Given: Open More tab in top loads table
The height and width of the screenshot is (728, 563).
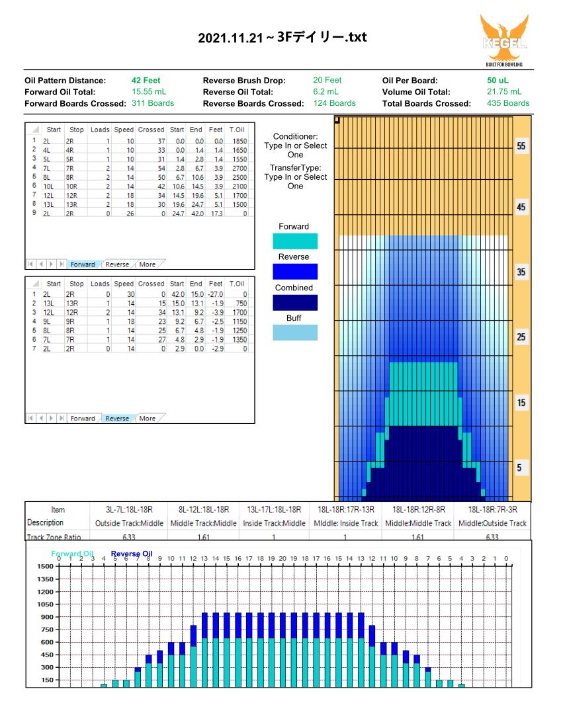Looking at the screenshot, I should pyautogui.click(x=148, y=264).
